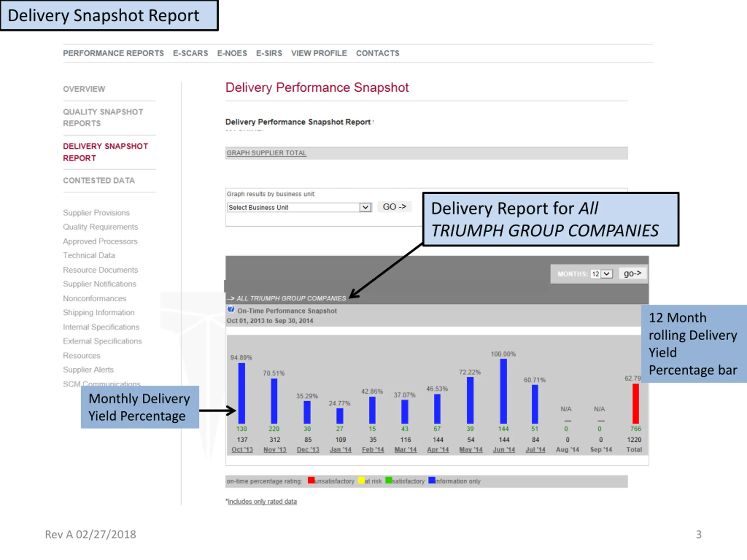The width and height of the screenshot is (747, 560).
Task: Click the red unsatisfactory legend swatch
Action: coord(311,480)
